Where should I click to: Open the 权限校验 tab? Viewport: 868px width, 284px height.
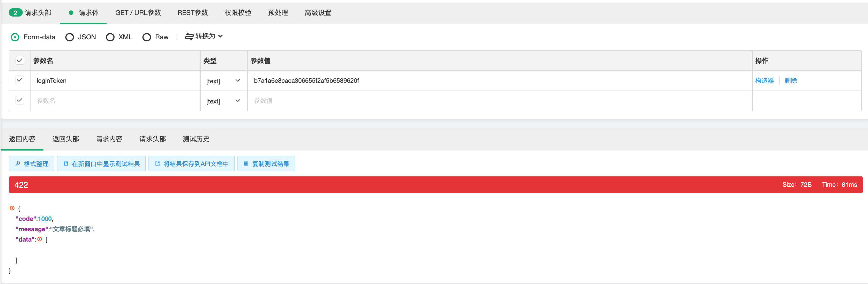[x=238, y=13]
